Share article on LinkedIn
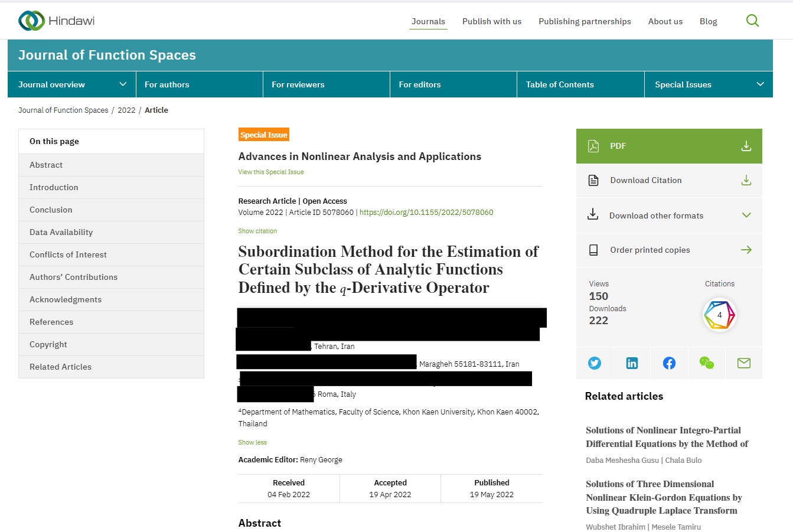Viewport: 793px width, 532px height. [632, 363]
